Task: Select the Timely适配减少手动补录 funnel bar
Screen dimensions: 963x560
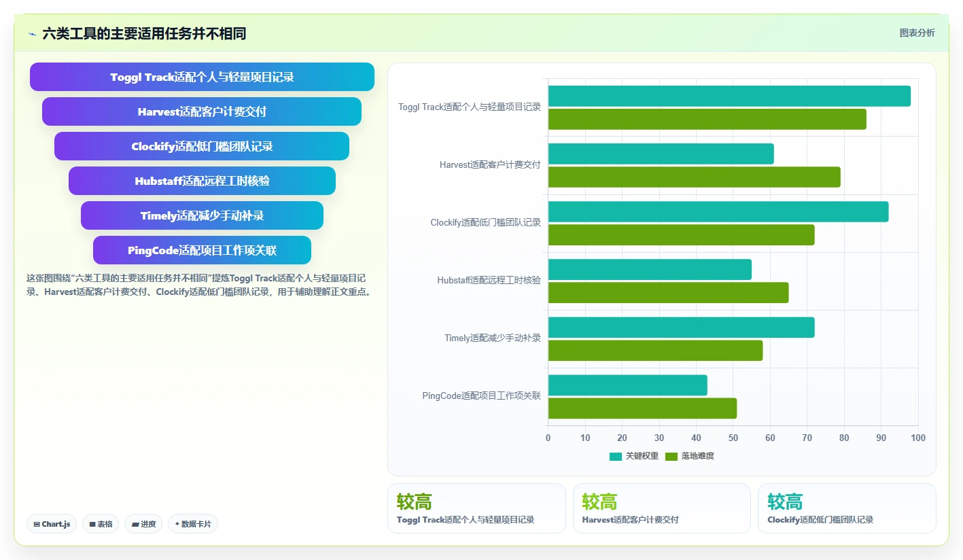Action: click(202, 215)
